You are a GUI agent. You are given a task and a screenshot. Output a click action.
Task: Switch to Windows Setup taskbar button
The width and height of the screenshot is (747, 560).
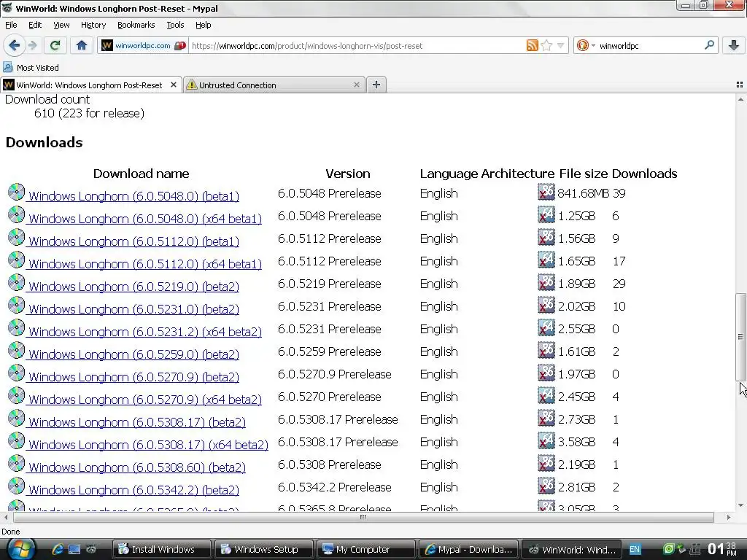(264, 549)
